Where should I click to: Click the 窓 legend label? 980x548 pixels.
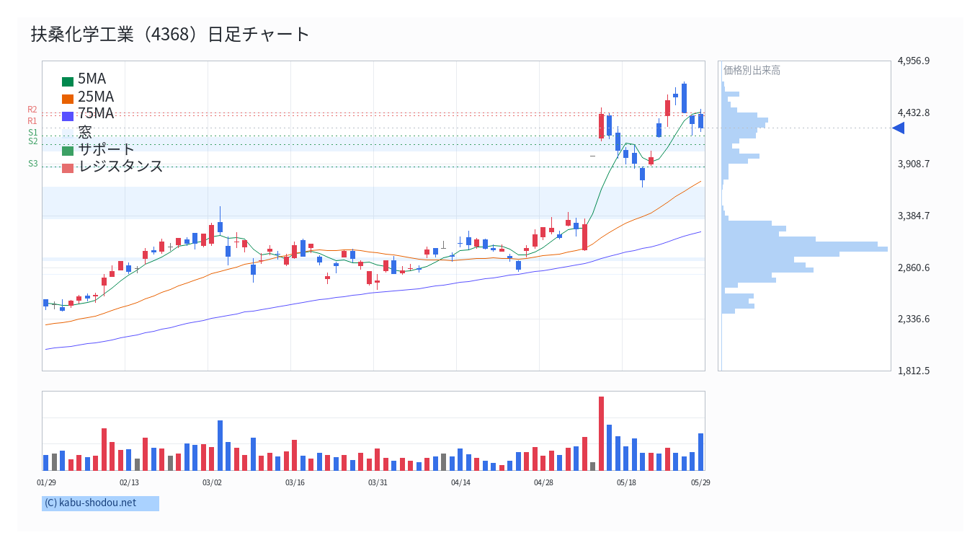[x=85, y=132]
